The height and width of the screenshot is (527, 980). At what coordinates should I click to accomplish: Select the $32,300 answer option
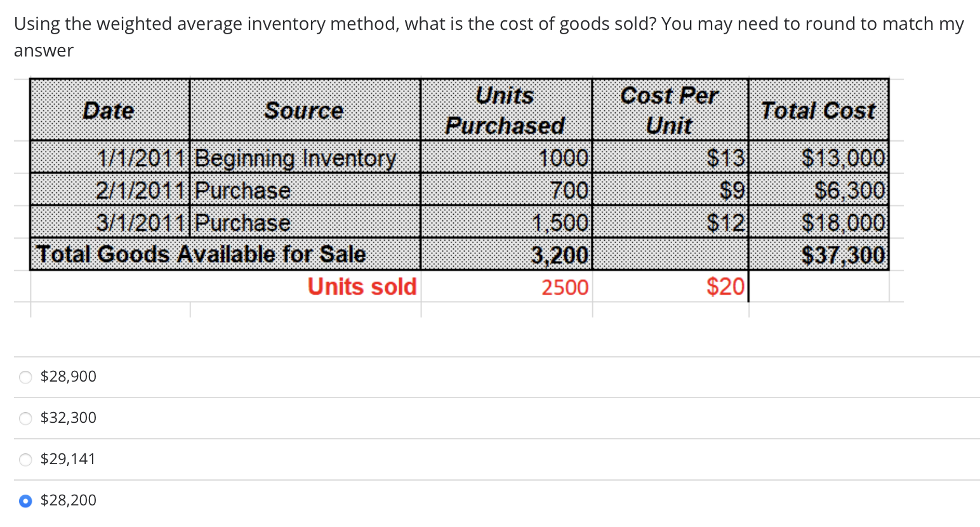[x=25, y=418]
